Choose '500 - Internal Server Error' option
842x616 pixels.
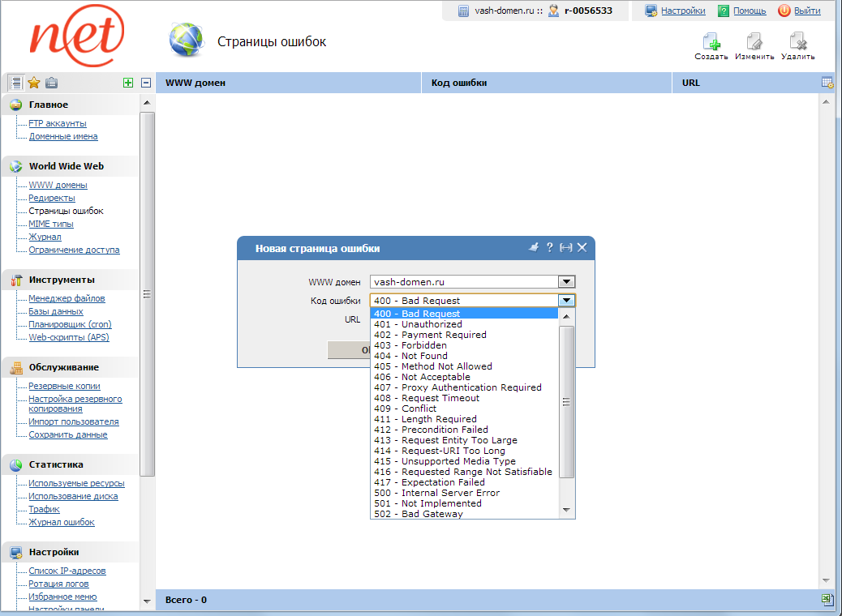coord(436,493)
